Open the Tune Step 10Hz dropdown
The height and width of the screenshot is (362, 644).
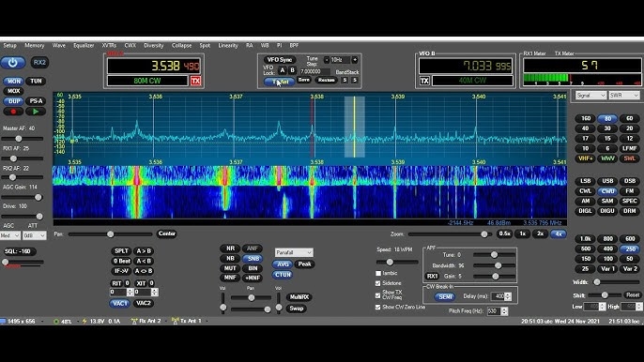[341, 60]
